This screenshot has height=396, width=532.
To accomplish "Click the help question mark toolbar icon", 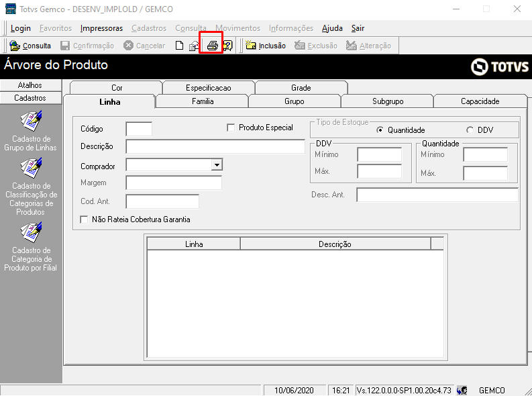I will pyautogui.click(x=227, y=46).
